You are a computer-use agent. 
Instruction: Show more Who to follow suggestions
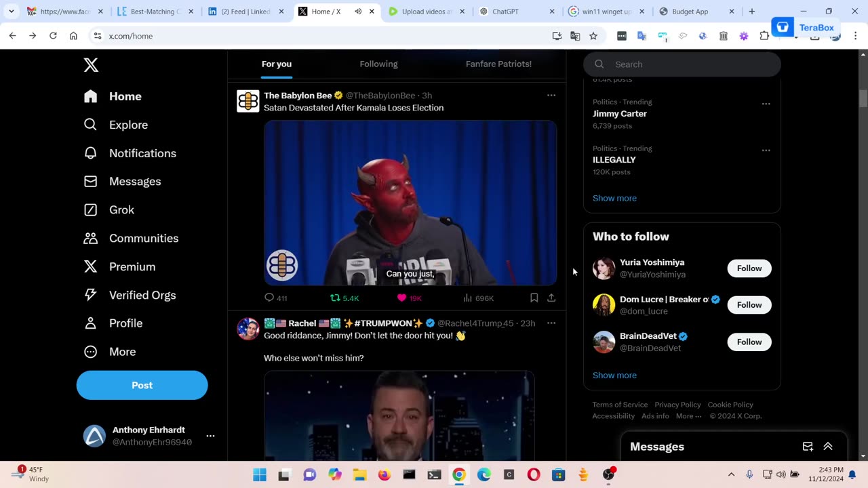(614, 375)
